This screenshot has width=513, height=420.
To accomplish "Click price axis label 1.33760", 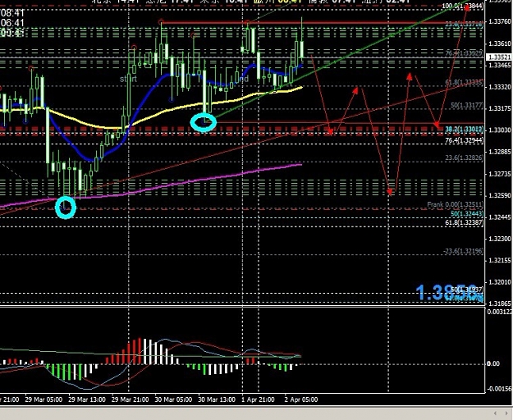I will click(x=500, y=21).
